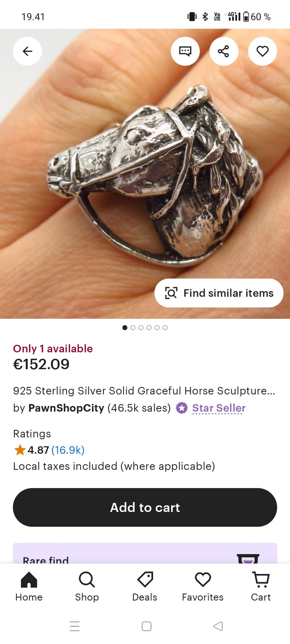Toggle the favorite heart on this listing
290x644 pixels.
[x=262, y=51]
